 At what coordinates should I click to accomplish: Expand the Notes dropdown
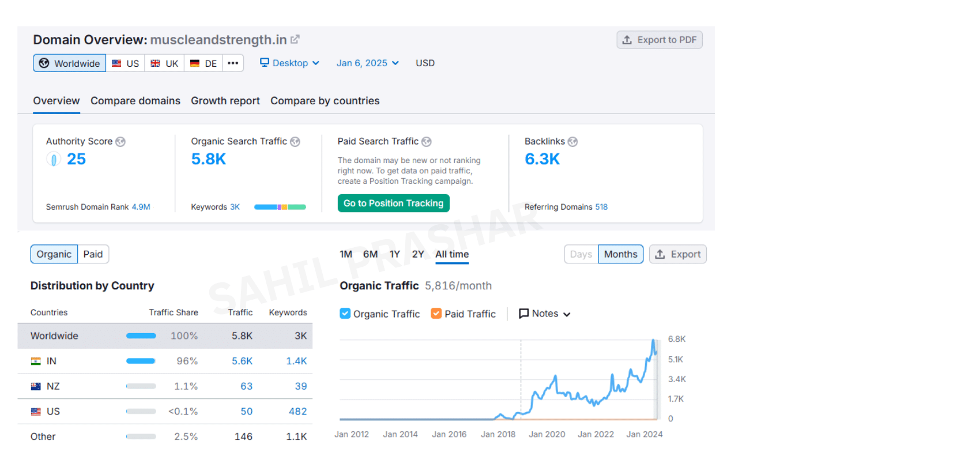pos(545,313)
